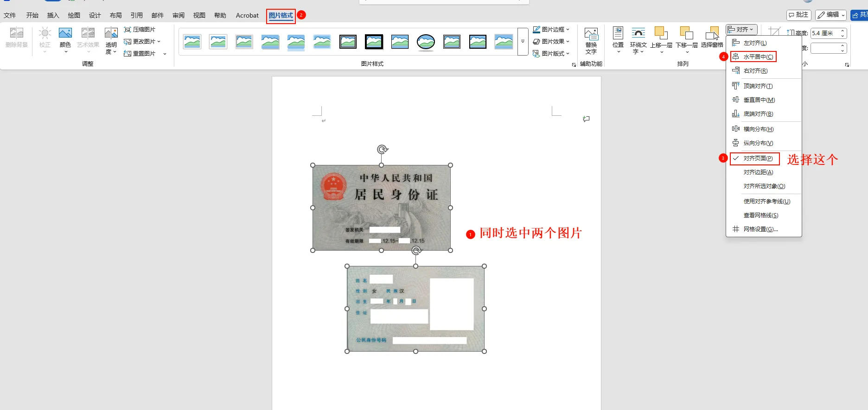Toggle 查看网格线 view gridlines
868x410 pixels.
coord(760,215)
